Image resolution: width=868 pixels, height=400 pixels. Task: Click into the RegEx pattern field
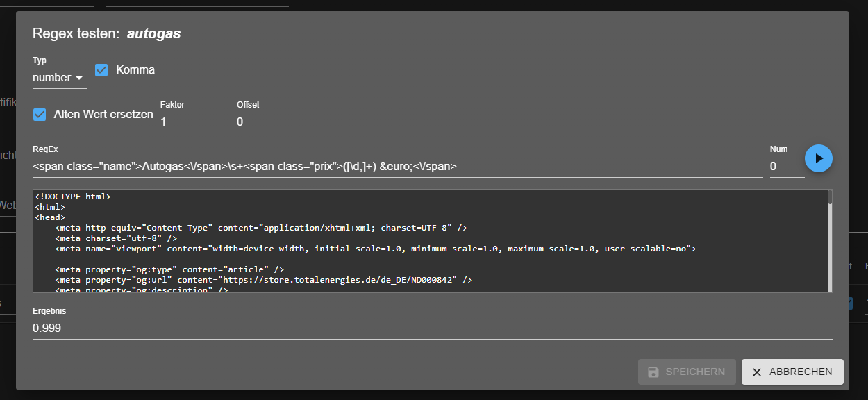tap(396, 167)
